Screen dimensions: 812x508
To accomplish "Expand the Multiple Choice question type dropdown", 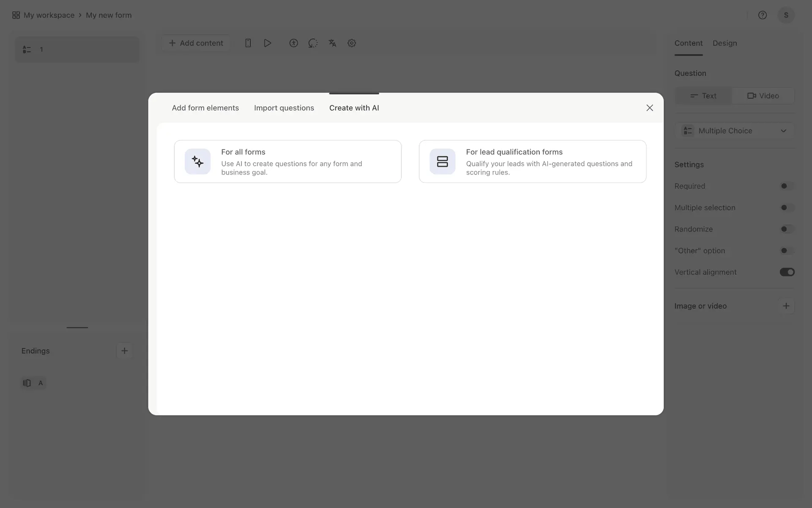I will [735, 131].
